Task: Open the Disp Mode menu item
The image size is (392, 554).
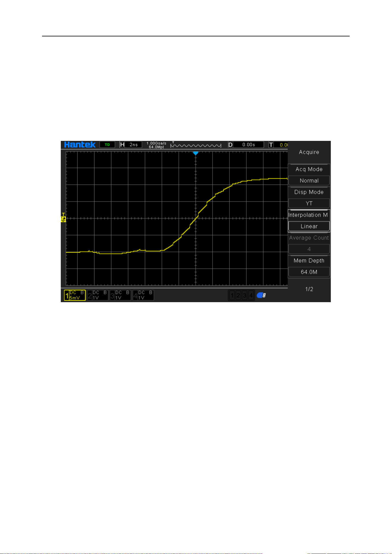Action: (309, 192)
